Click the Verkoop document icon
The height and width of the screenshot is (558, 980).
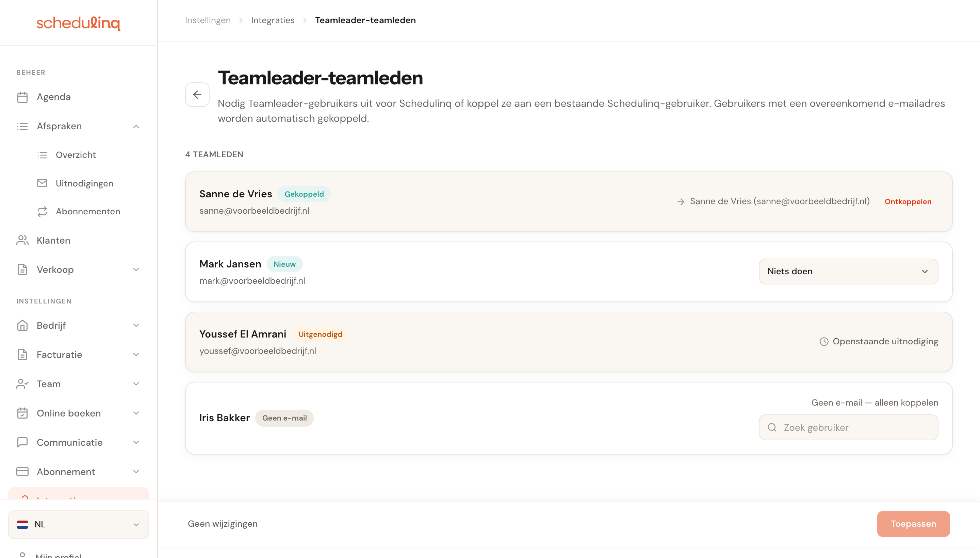[x=22, y=269]
